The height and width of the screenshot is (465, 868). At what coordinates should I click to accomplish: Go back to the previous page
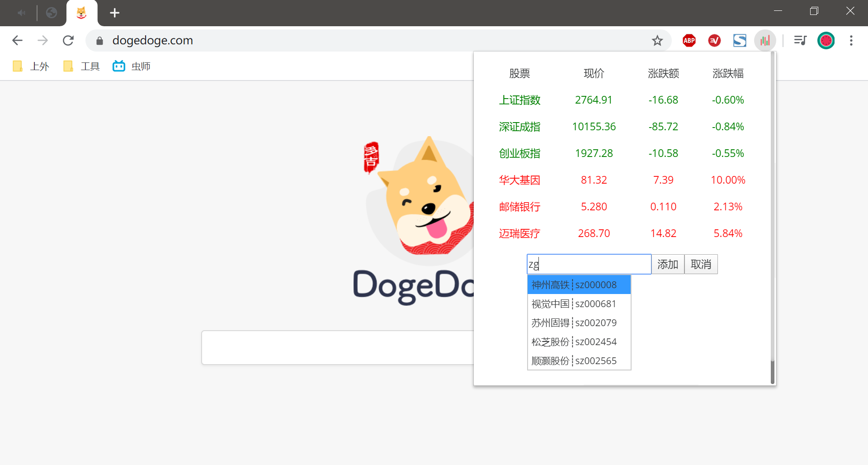[x=17, y=41]
